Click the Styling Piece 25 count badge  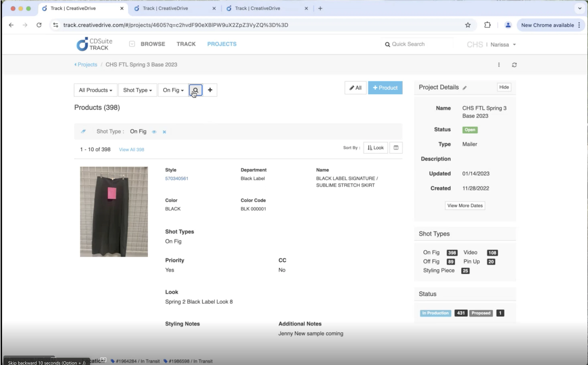[x=465, y=271]
